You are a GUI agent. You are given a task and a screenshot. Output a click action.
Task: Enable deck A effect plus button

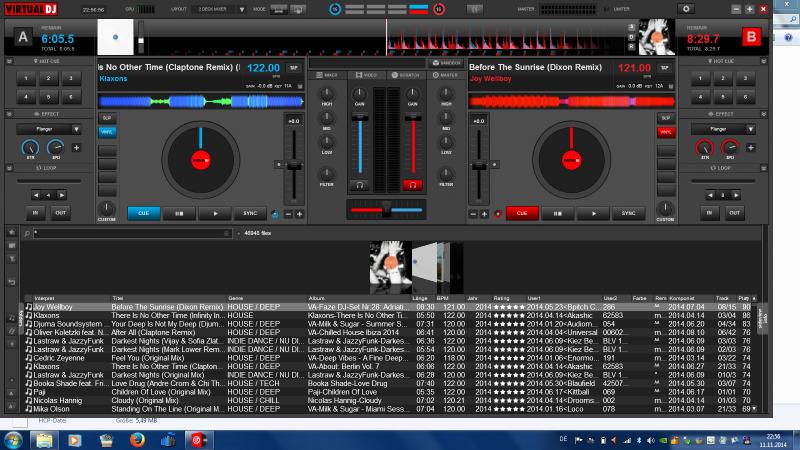click(76, 148)
